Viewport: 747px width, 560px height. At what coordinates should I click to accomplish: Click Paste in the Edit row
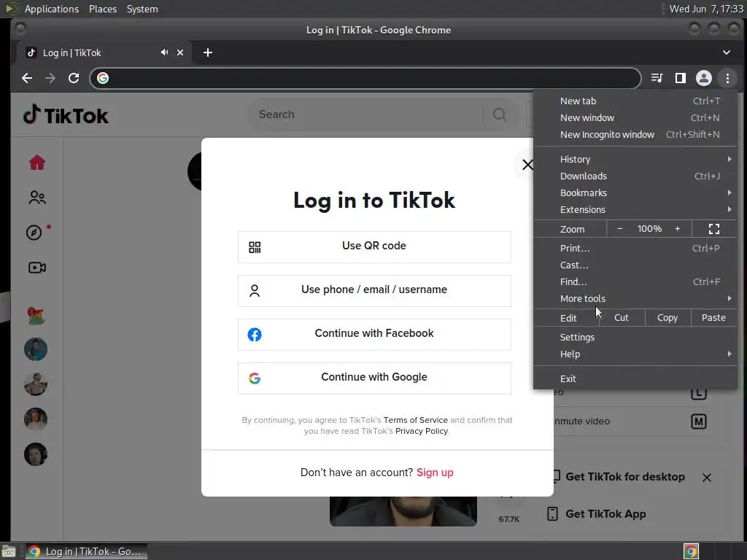713,318
